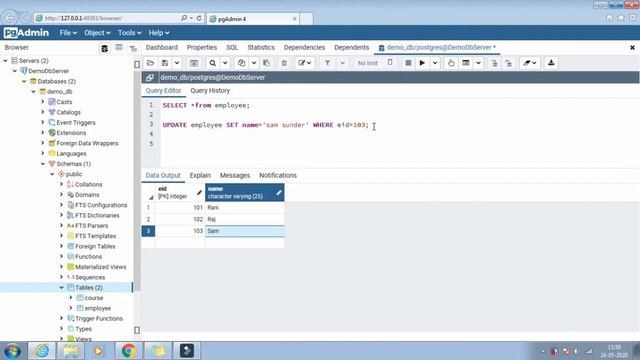The height and width of the screenshot is (360, 640).
Task: Click the Explain hand icon
Action: coord(451,63)
